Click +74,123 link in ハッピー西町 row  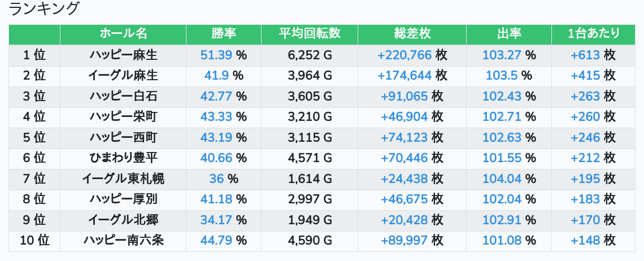click(x=404, y=137)
